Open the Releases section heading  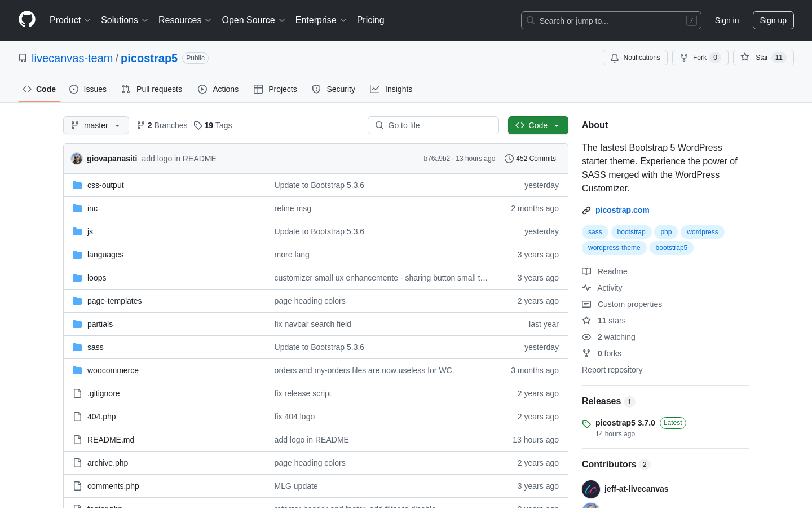coord(601,401)
